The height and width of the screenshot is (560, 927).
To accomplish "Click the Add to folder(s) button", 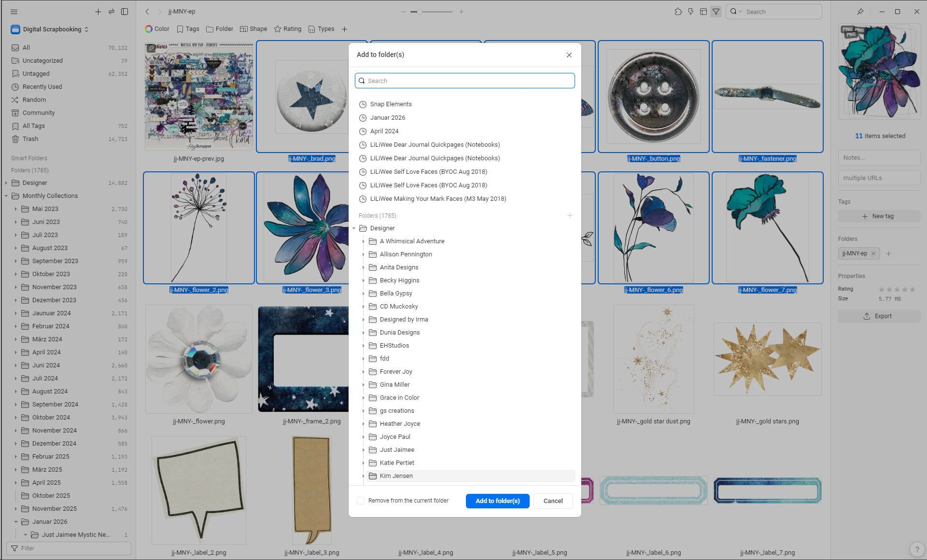I will [497, 501].
